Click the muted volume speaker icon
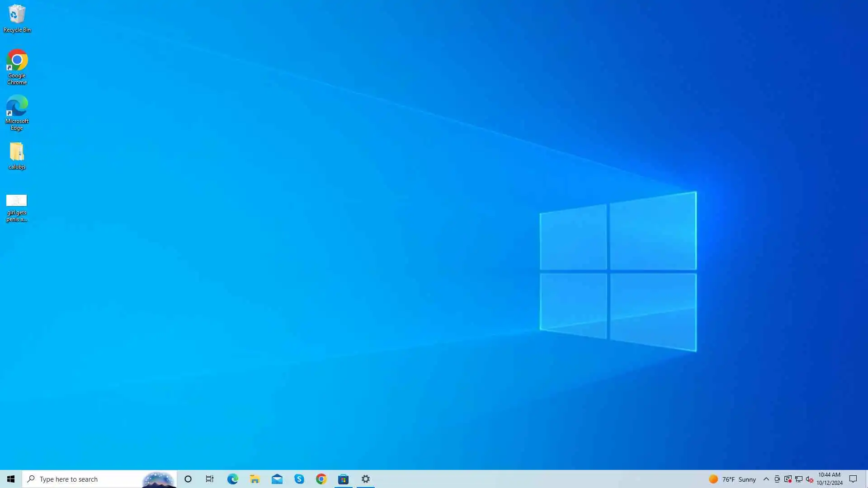 809,479
